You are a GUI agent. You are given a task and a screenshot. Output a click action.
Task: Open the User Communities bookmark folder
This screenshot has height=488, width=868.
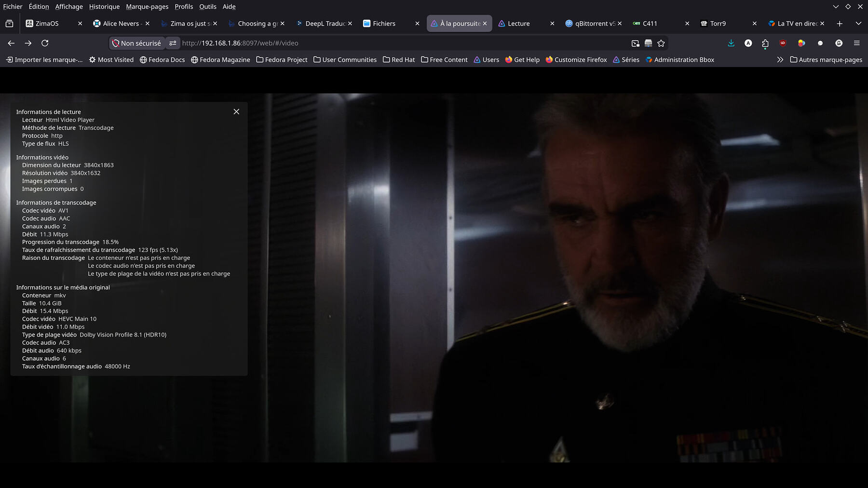[x=345, y=60]
